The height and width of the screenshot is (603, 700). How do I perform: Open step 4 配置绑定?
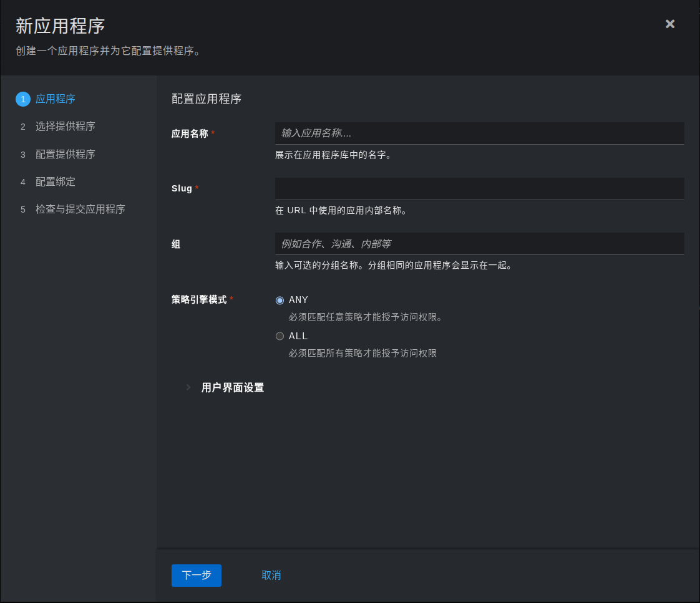pyautogui.click(x=55, y=181)
